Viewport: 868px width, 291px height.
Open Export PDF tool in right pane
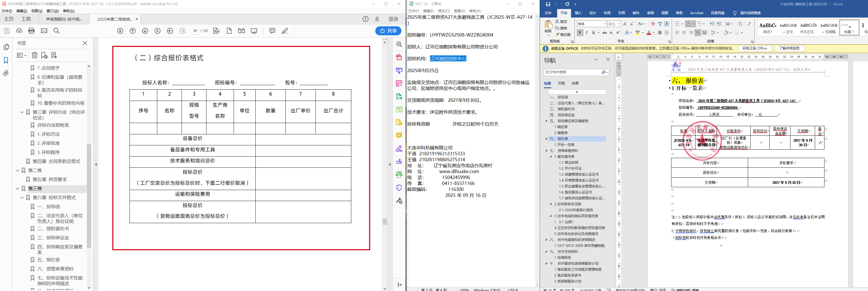399,96
